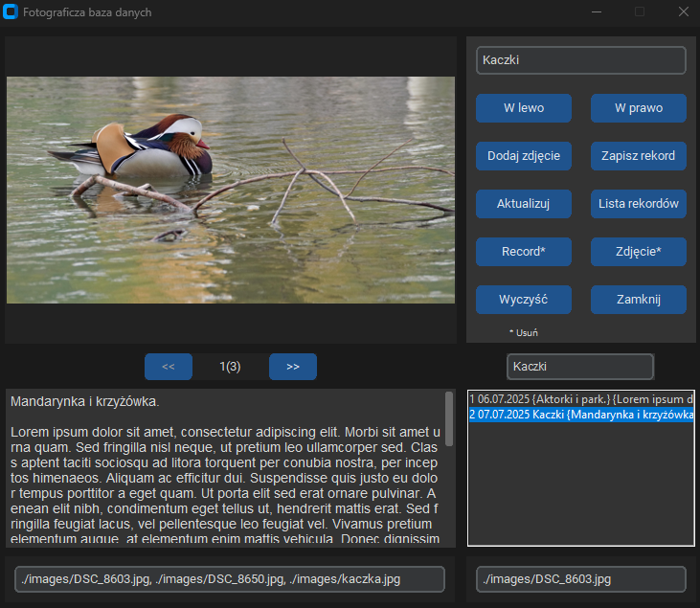The width and height of the screenshot is (700, 608).
Task: Go to previous photo with << button
Action: coord(169,367)
